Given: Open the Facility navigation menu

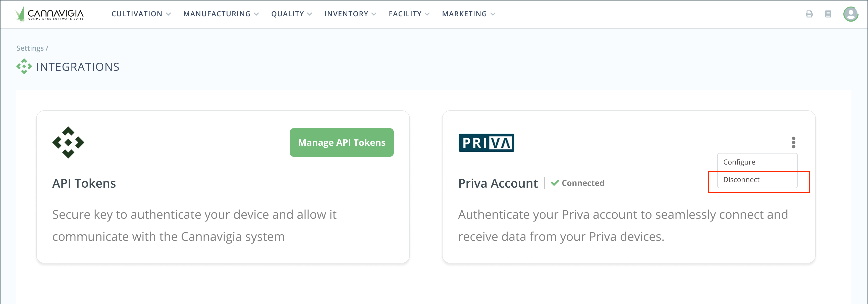Looking at the screenshot, I should 409,14.
